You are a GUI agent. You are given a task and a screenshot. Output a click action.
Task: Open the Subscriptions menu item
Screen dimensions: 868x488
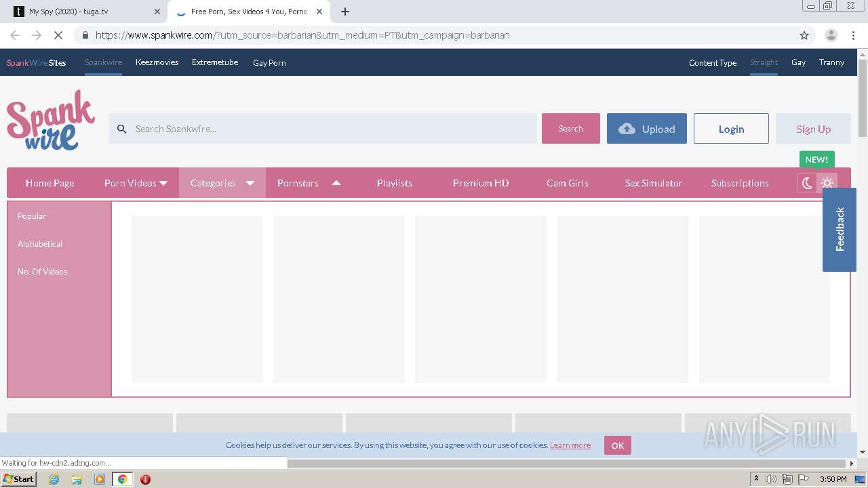[x=740, y=183]
